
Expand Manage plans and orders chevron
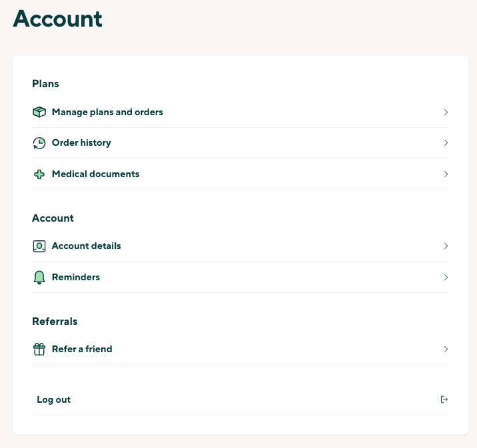(446, 112)
